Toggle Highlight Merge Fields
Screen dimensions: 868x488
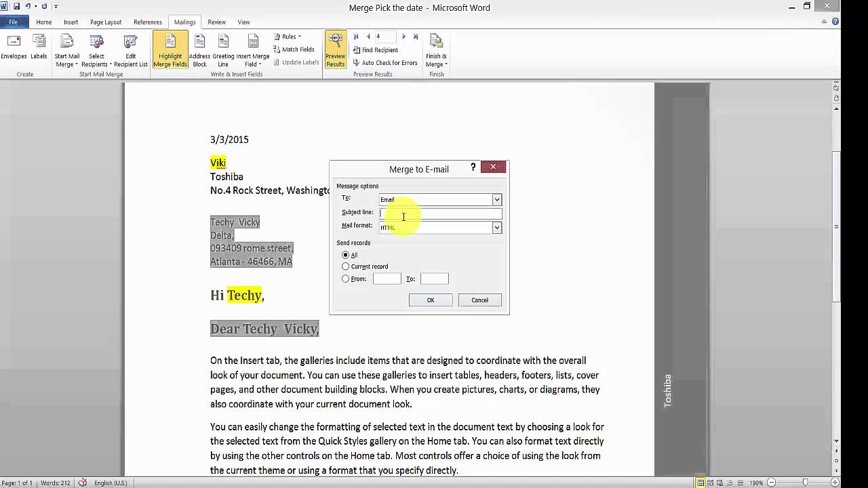170,51
